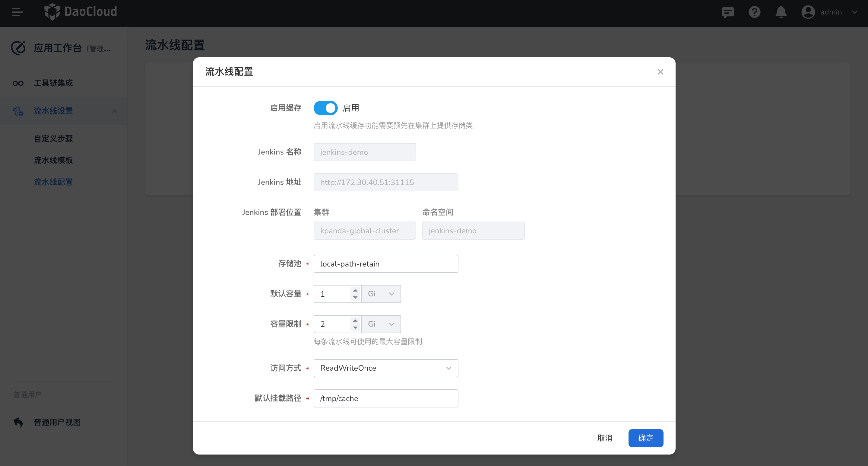Click the 工具链集成 infinity icon
The image size is (868, 466).
(x=18, y=83)
